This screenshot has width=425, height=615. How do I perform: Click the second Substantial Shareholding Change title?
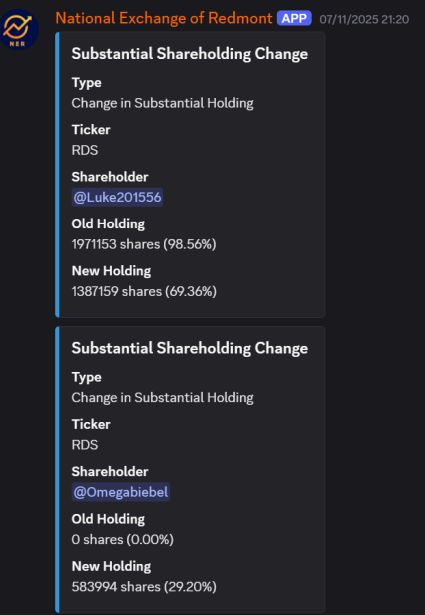coord(190,348)
